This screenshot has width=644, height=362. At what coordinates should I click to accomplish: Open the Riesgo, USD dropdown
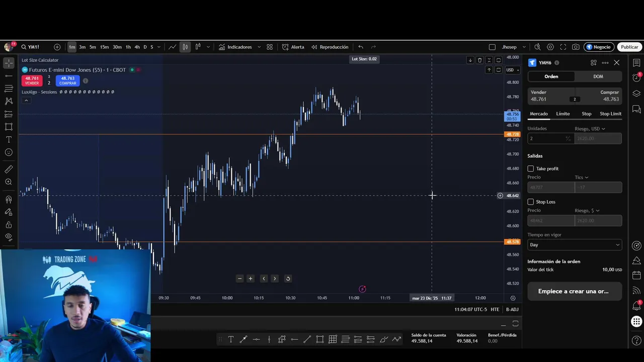point(590,129)
